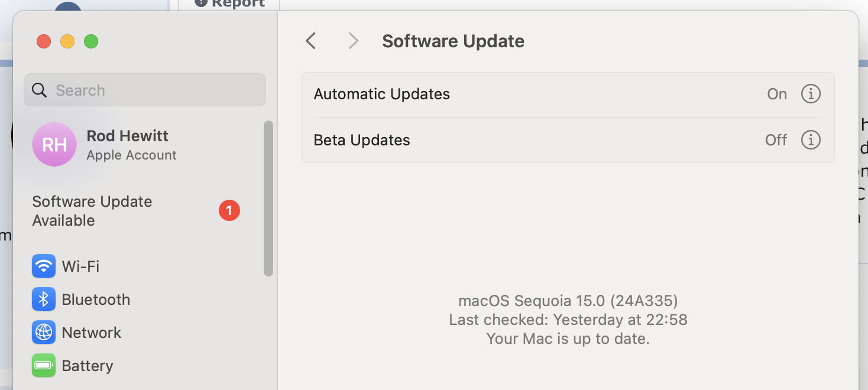Open info icon for Automatic Updates
868x390 pixels.
click(811, 94)
